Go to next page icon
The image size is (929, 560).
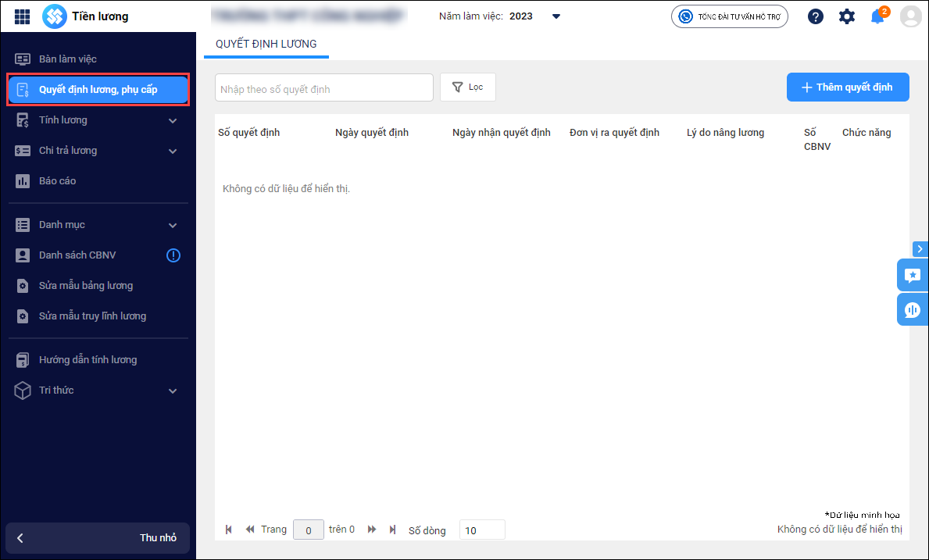[372, 530]
